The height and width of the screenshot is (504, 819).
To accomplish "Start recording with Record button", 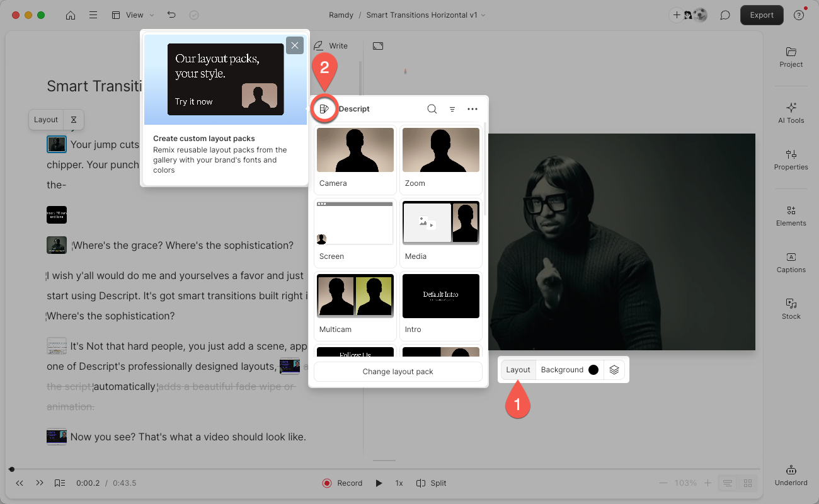I will 342,483.
